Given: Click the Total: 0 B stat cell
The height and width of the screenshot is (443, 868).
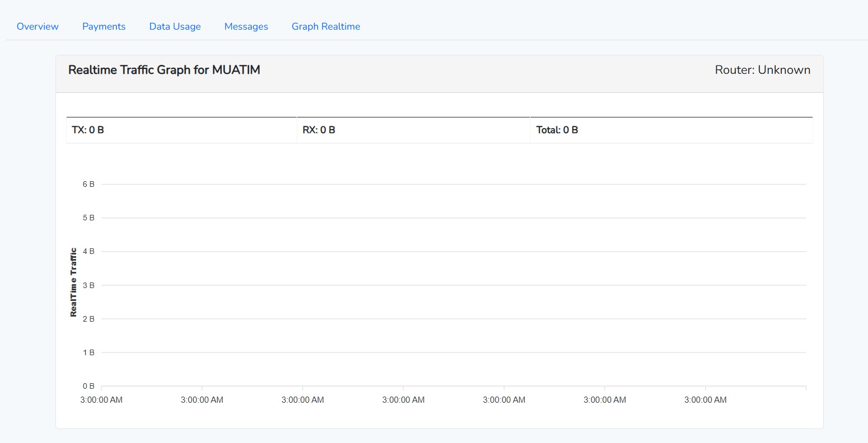Looking at the screenshot, I should (x=557, y=130).
